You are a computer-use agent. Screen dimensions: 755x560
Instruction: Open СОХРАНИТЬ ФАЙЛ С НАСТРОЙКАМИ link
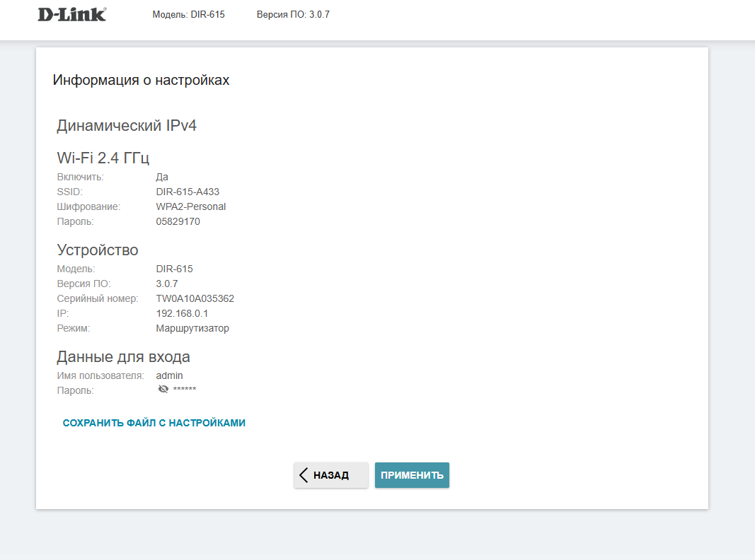pyautogui.click(x=154, y=423)
